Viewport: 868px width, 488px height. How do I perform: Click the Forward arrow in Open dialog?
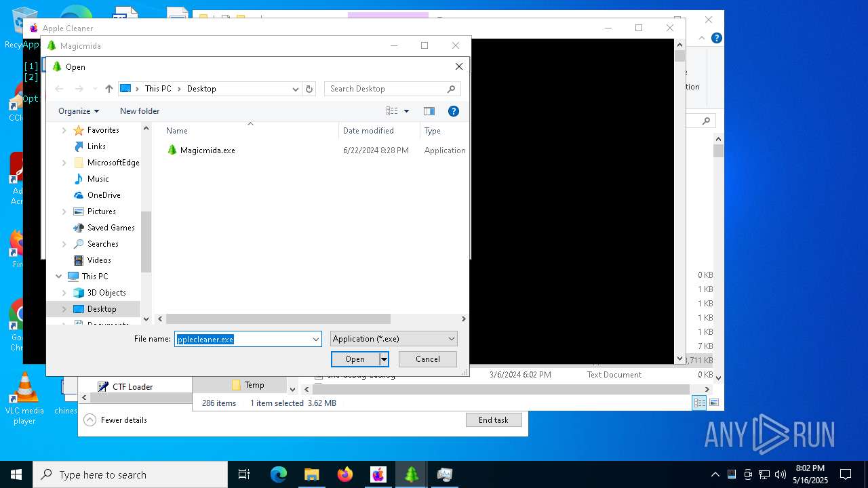click(79, 89)
